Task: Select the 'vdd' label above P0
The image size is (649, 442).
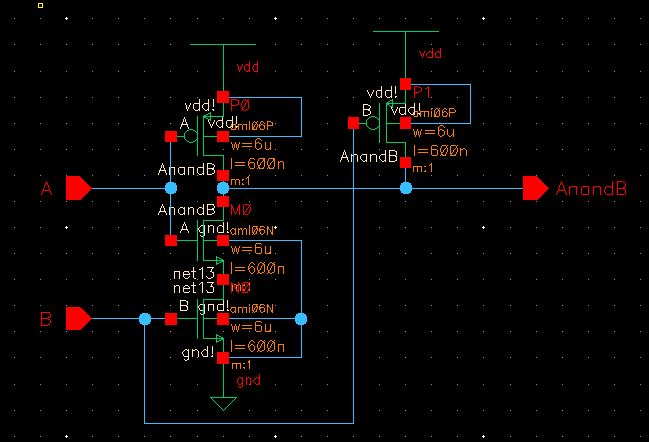Action: (248, 67)
